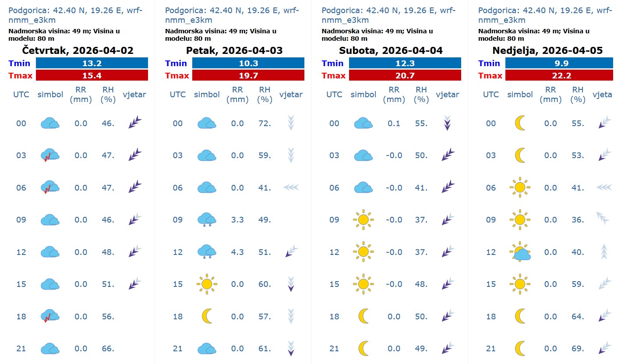
Task: Click the wind arrow at 06 UTC Petak
Action: point(291,187)
